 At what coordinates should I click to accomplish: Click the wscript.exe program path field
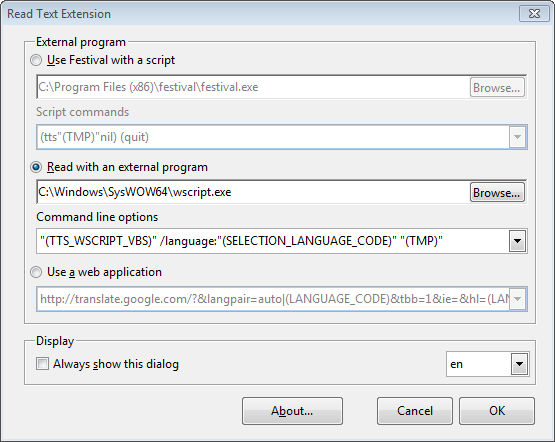pos(253,192)
